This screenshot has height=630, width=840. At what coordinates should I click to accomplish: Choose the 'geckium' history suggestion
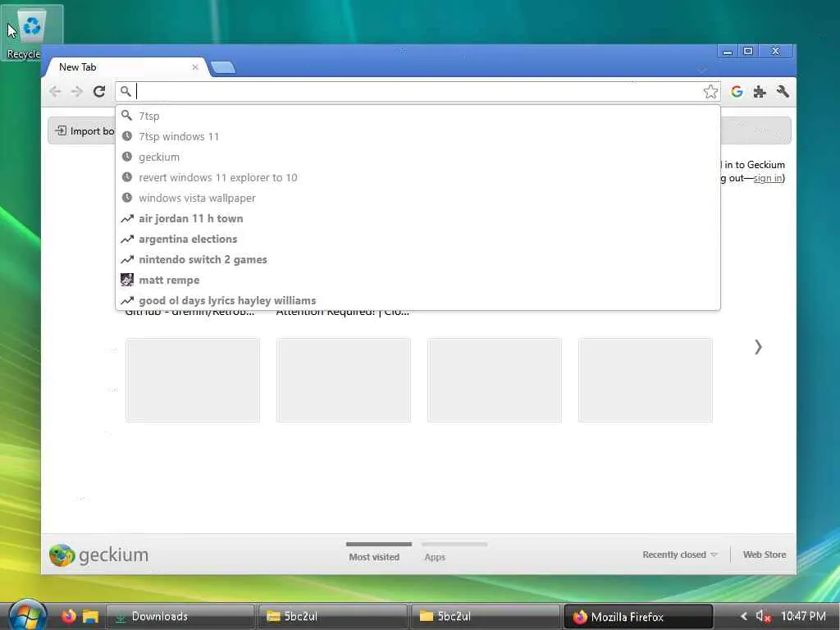(x=418, y=157)
